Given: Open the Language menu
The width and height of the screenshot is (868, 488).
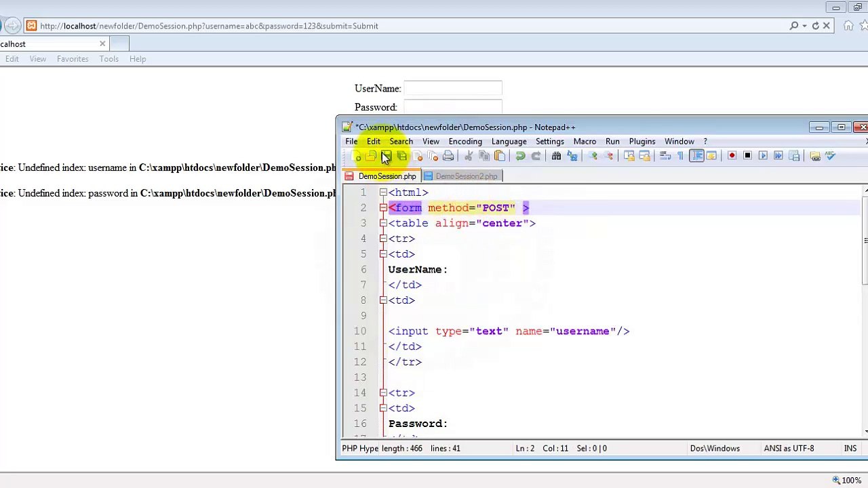Looking at the screenshot, I should (x=509, y=141).
